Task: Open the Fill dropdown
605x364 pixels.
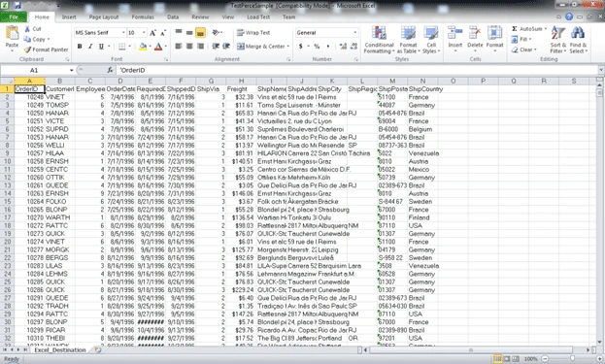Action: click(521, 40)
